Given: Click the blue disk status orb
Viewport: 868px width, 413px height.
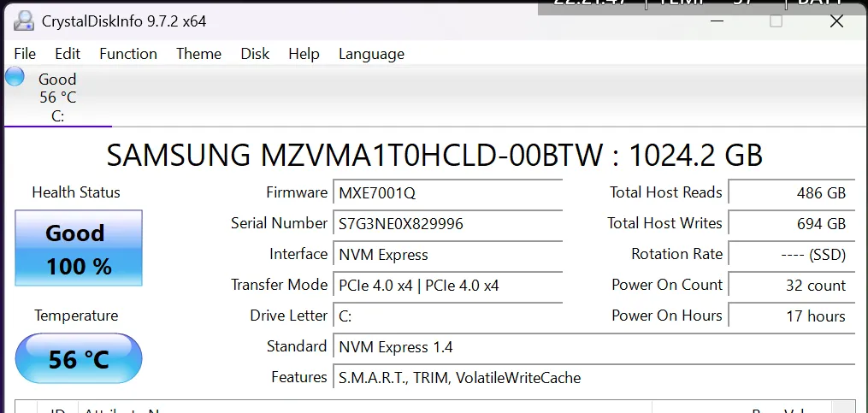Looking at the screenshot, I should point(15,77).
